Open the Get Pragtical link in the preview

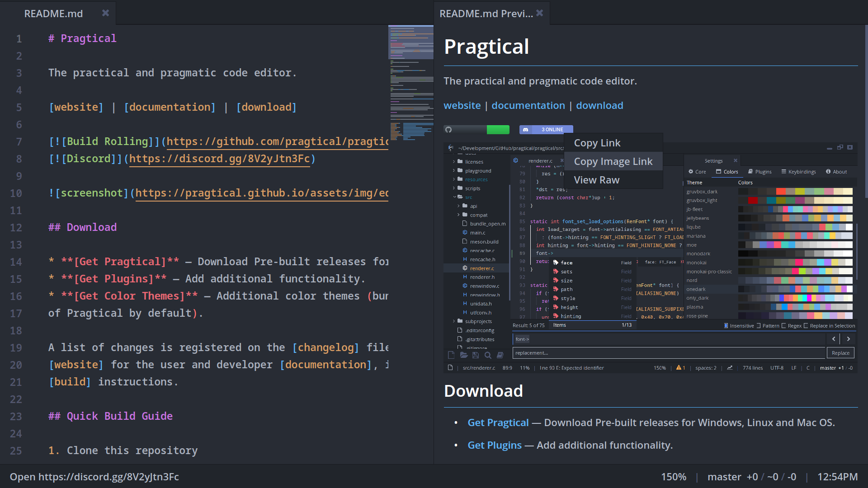[x=498, y=422]
